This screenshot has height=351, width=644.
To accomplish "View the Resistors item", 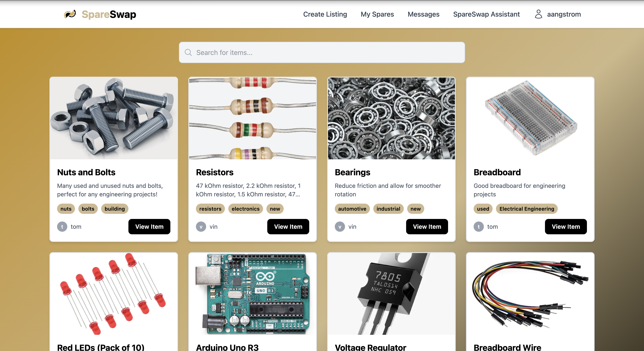I will point(288,226).
